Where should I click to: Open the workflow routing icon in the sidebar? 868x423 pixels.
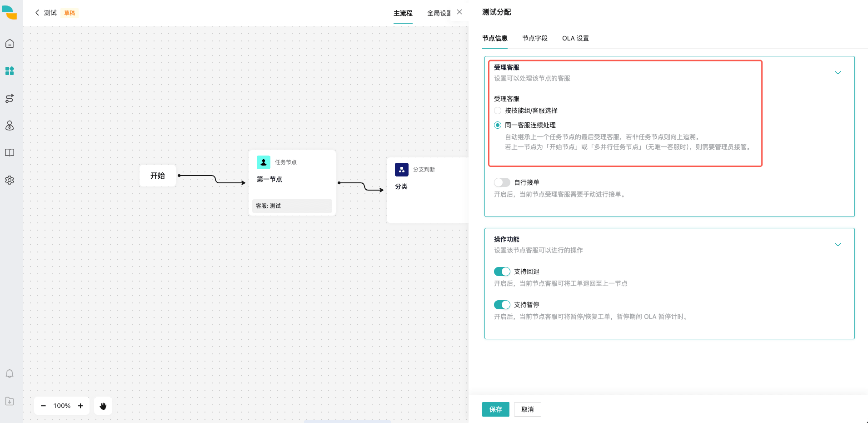[10, 98]
